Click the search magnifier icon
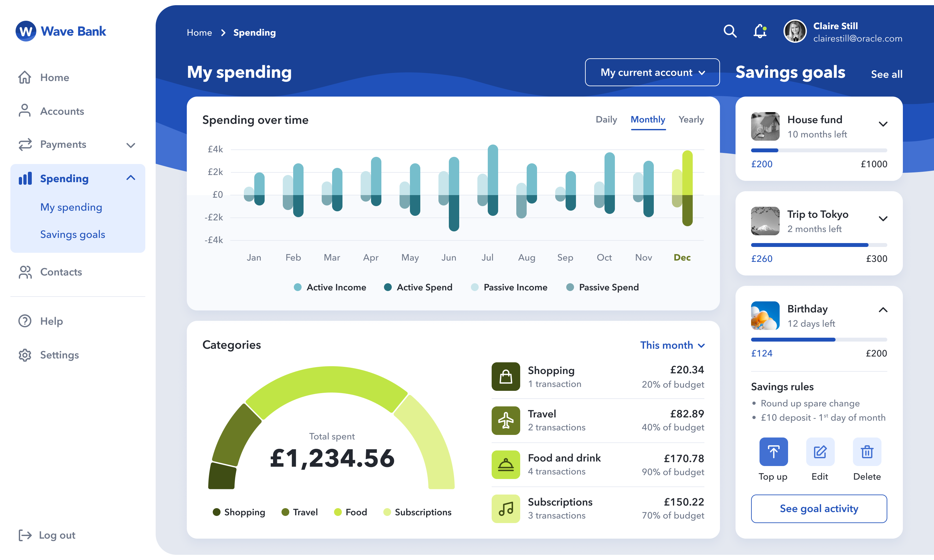 730,31
